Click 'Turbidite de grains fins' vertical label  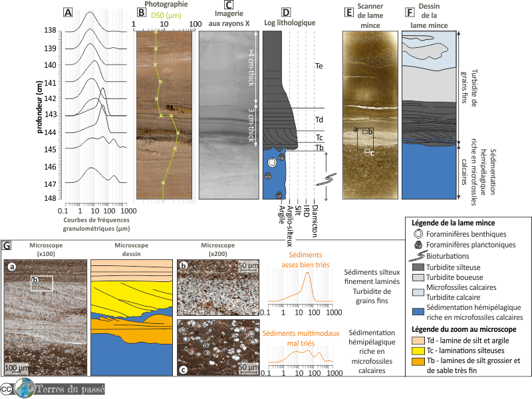[469, 88]
